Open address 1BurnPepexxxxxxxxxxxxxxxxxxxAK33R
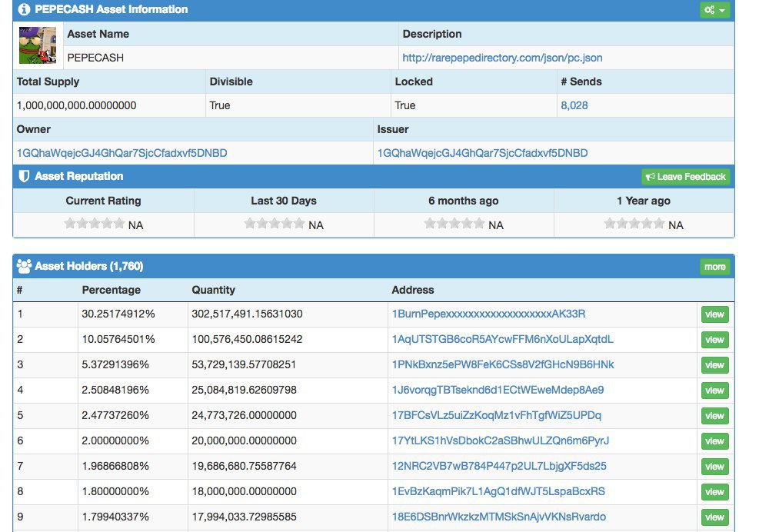The height and width of the screenshot is (532, 759). [x=488, y=314]
